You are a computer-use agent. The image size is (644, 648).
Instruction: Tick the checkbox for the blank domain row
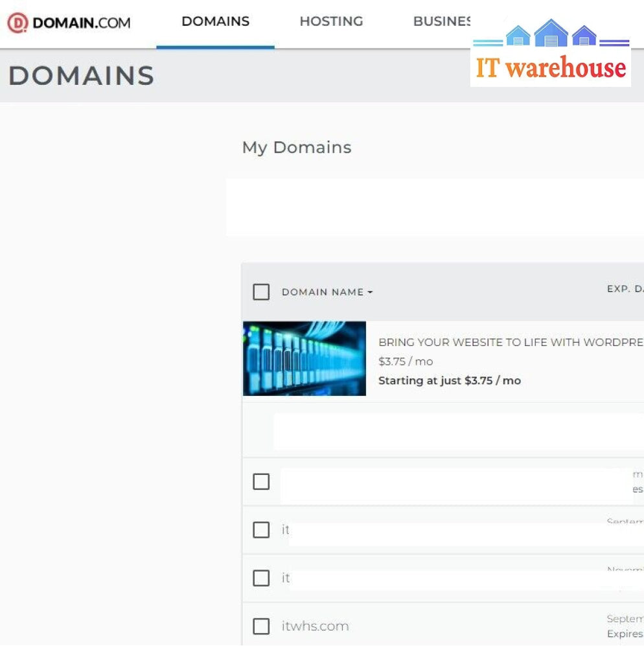[261, 481]
